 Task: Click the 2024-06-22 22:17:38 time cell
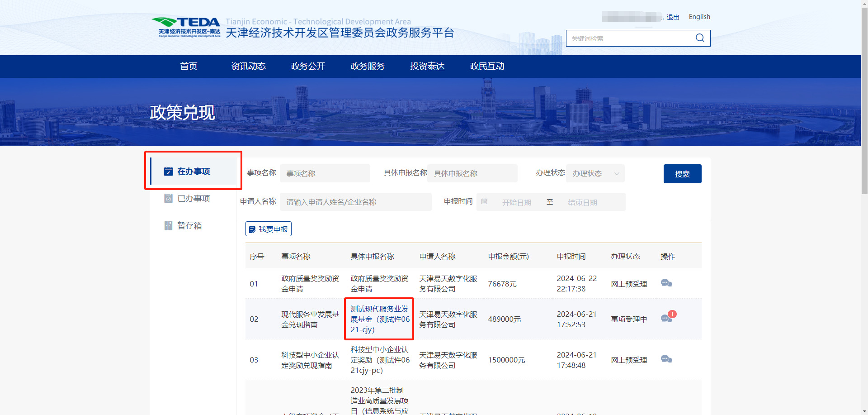[577, 284]
